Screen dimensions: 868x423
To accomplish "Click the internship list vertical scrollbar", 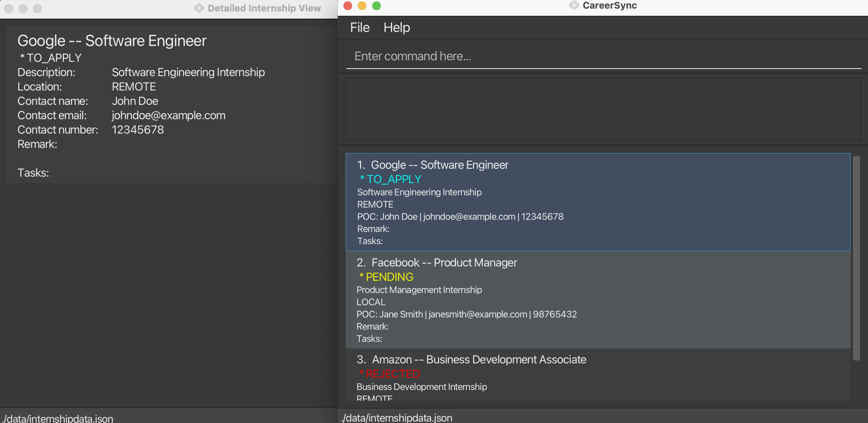I will pyautogui.click(x=857, y=258).
